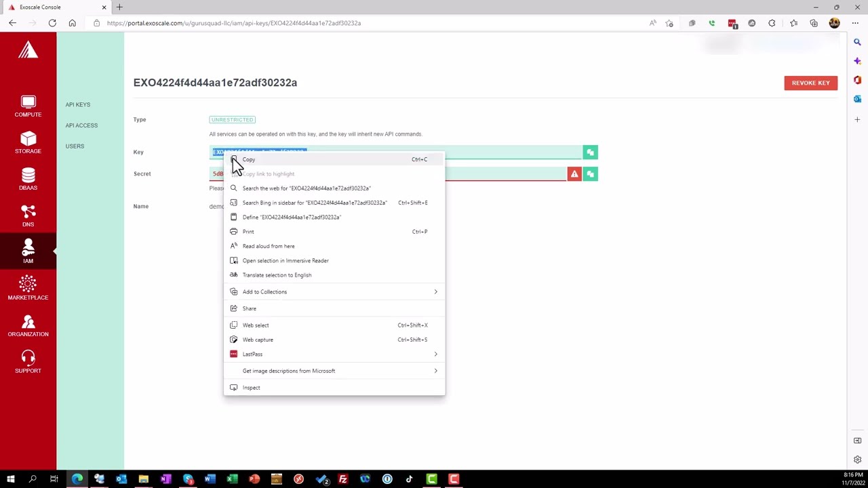Click the copy icon next to the Secret field
This screenshot has height=488, width=868.
pyautogui.click(x=590, y=174)
